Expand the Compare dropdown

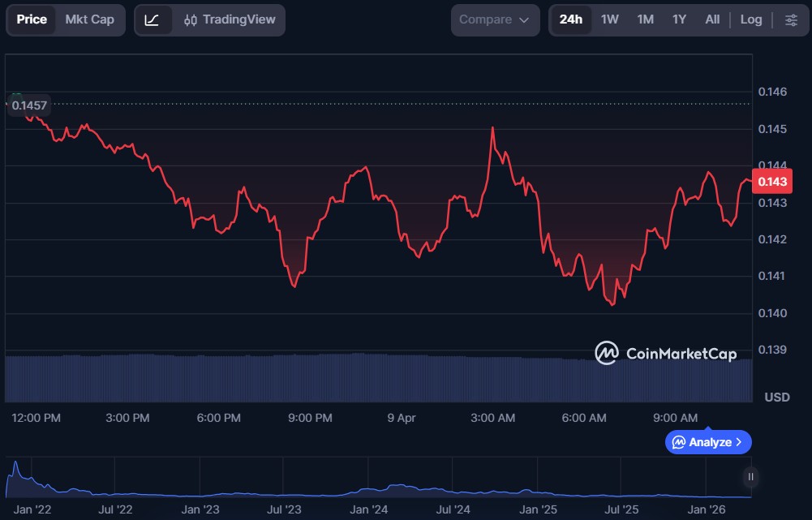(494, 19)
